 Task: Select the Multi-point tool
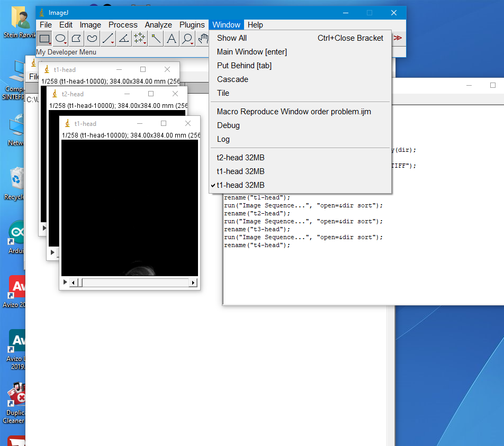pos(140,39)
